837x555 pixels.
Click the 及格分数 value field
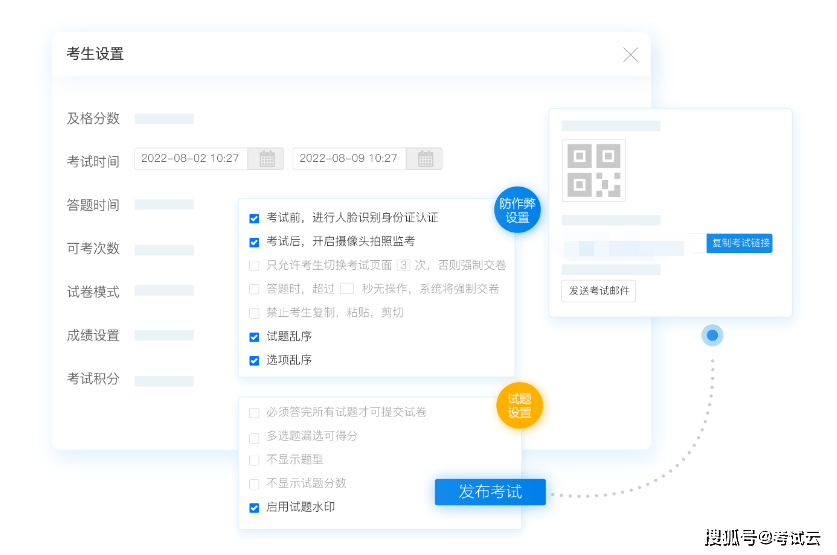click(164, 118)
